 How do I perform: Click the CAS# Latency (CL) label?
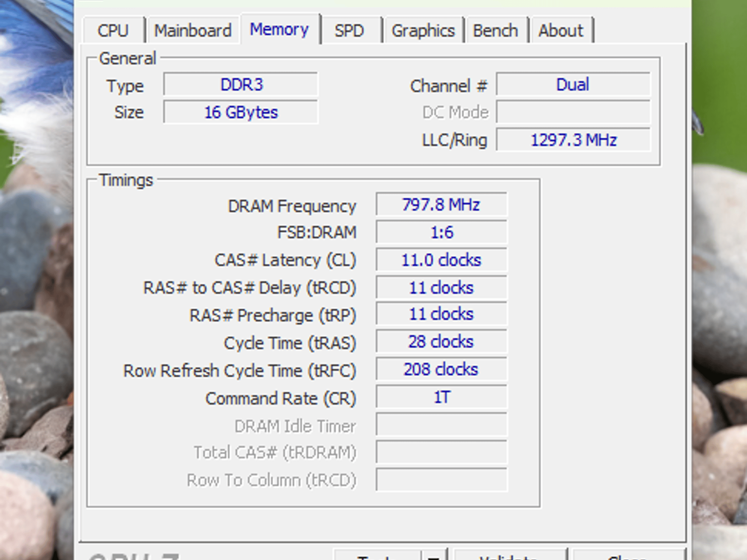tap(285, 260)
